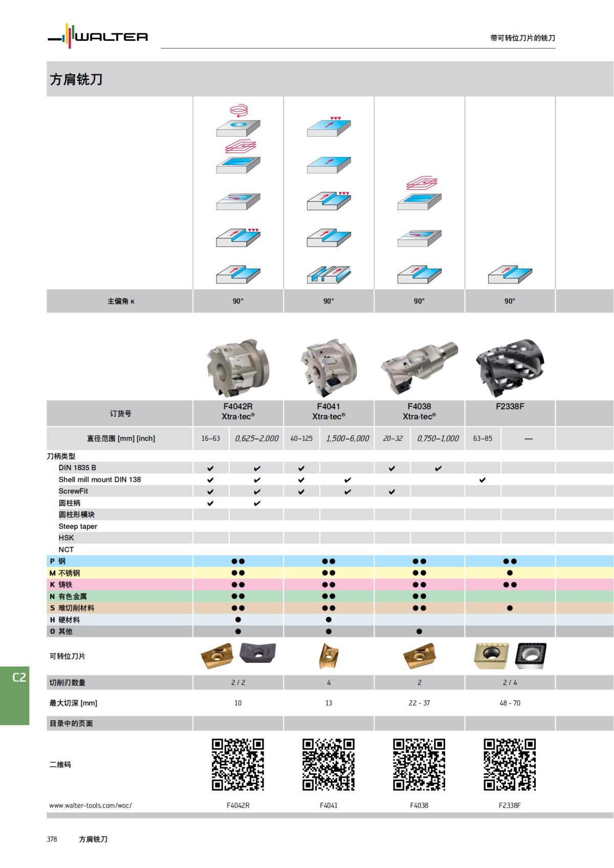Click the F2338F order number heading
Screen dimensions: 614x868
510,407
